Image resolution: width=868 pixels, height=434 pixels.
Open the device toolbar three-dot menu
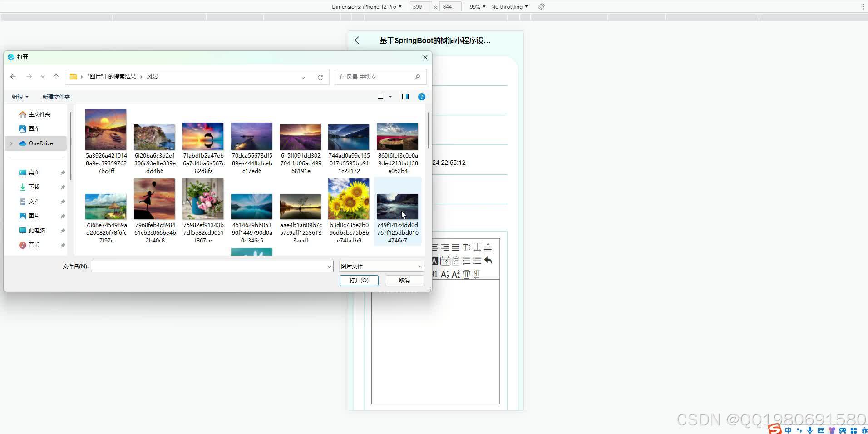coord(863,6)
